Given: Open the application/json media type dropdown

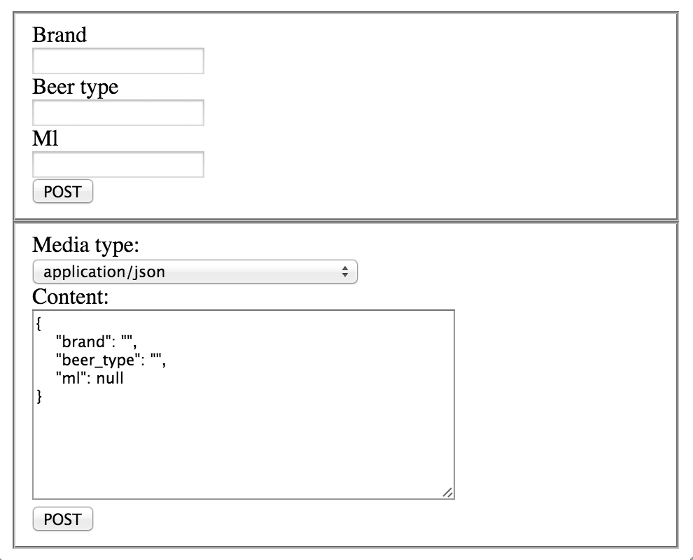Looking at the screenshot, I should tap(195, 272).
